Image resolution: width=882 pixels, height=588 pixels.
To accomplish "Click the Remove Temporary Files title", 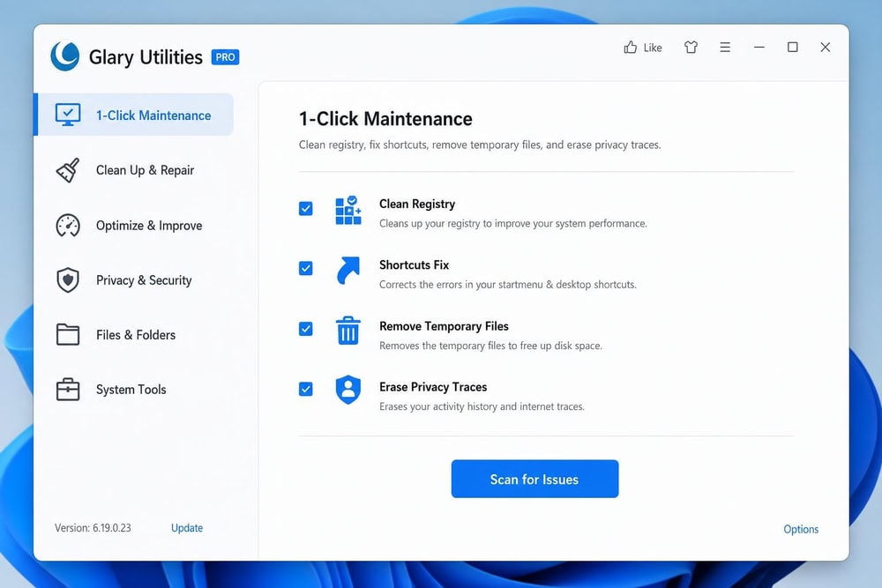I will 444,326.
